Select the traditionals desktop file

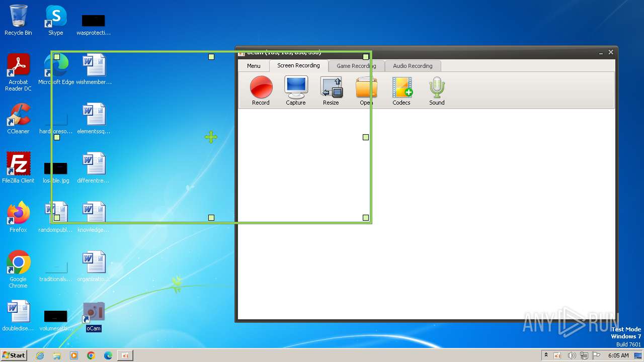coord(56,270)
